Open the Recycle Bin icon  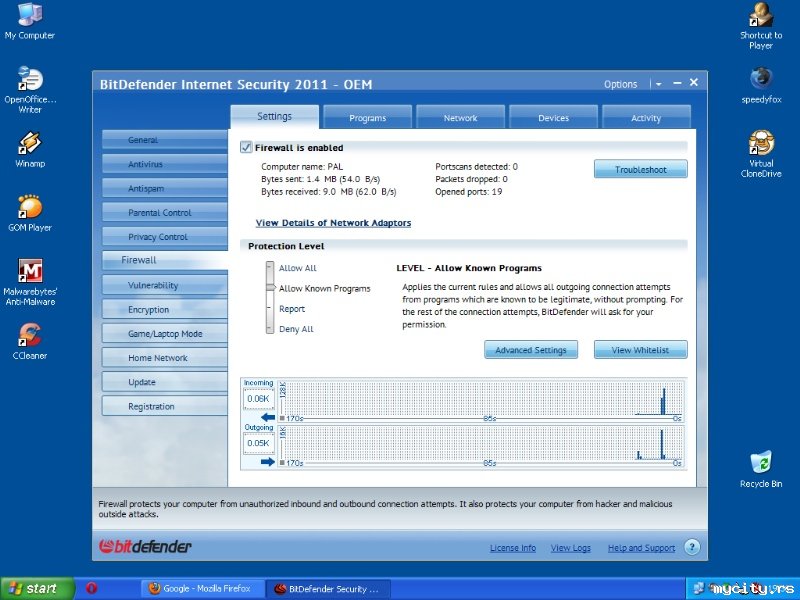761,469
